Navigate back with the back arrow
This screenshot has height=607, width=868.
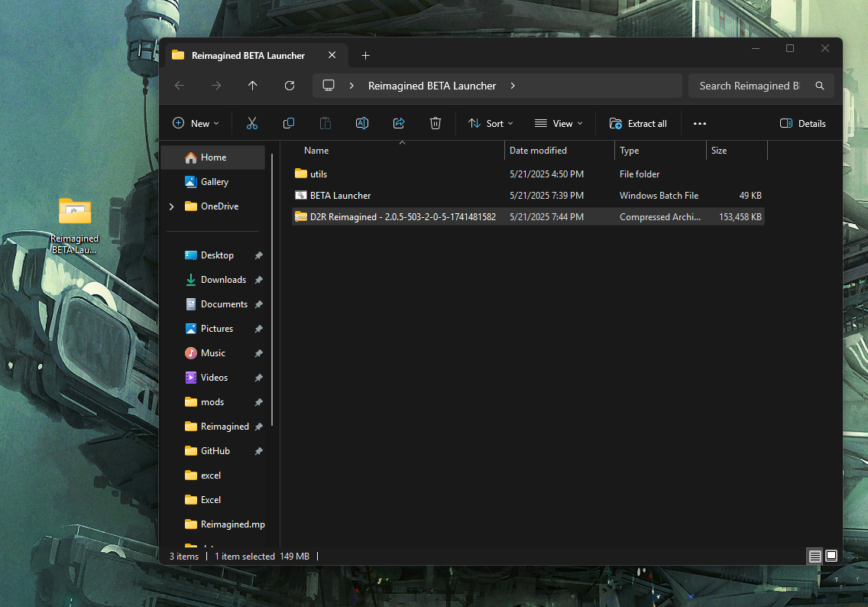(180, 86)
